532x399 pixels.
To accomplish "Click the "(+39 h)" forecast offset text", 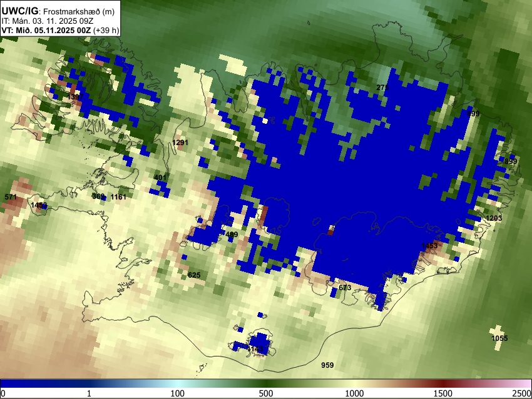I will pyautogui.click(x=106, y=31).
